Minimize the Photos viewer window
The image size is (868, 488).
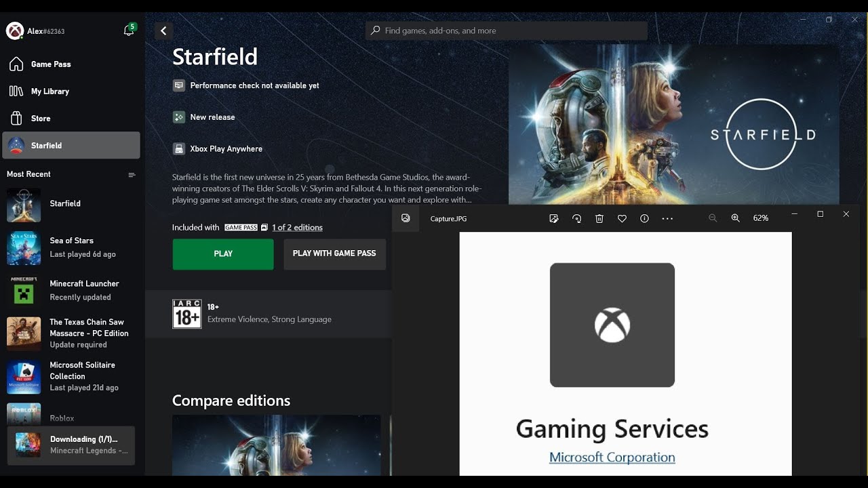point(795,214)
